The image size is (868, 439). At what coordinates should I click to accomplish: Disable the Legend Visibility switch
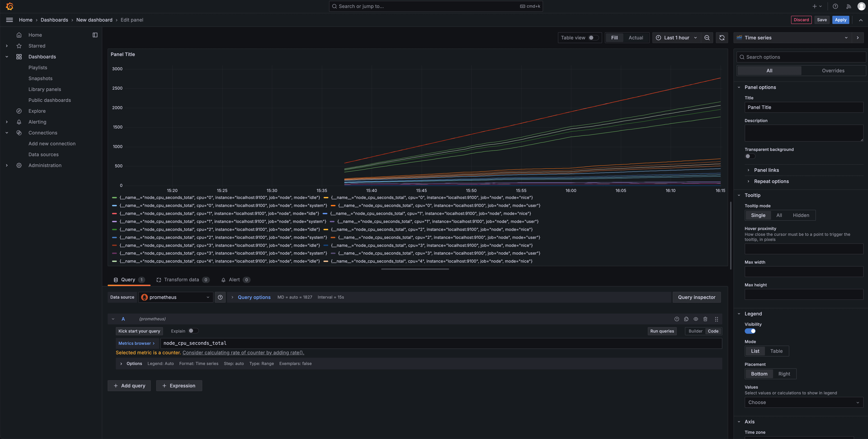(750, 331)
